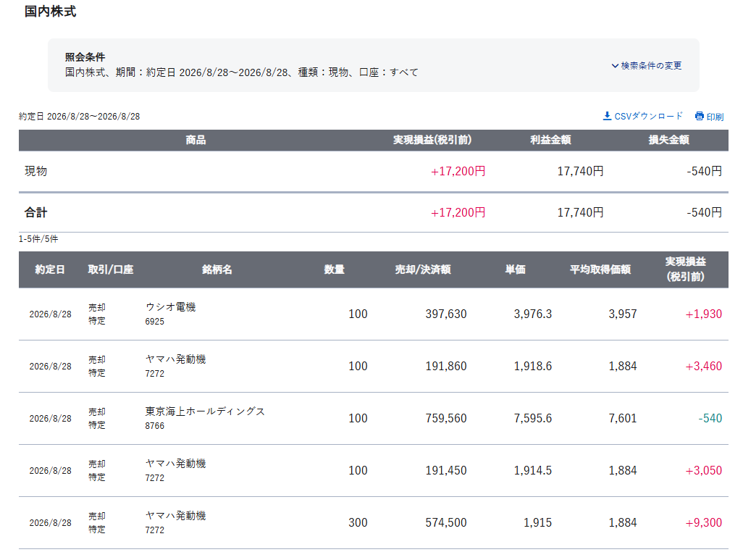Image resolution: width=743 pixels, height=560 pixels.
Task: Select the 東京海上ホールディングス stock name
Action: tap(205, 411)
